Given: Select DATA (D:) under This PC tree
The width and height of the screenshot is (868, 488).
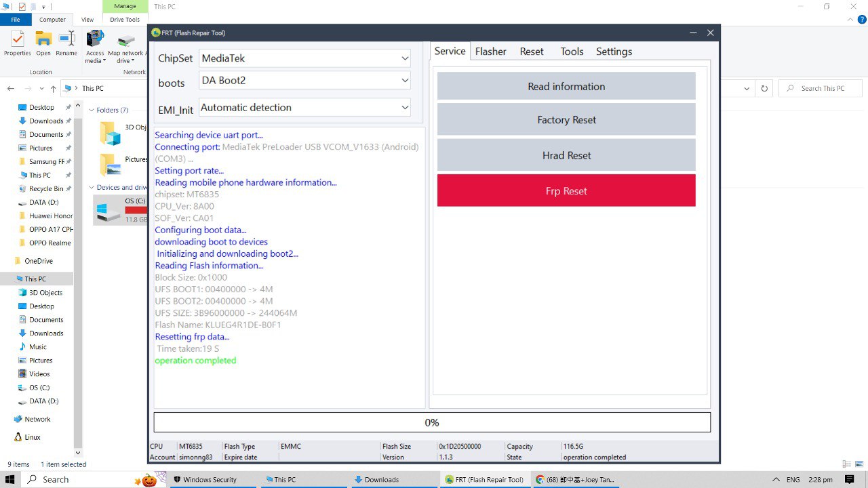Looking at the screenshot, I should [x=44, y=401].
